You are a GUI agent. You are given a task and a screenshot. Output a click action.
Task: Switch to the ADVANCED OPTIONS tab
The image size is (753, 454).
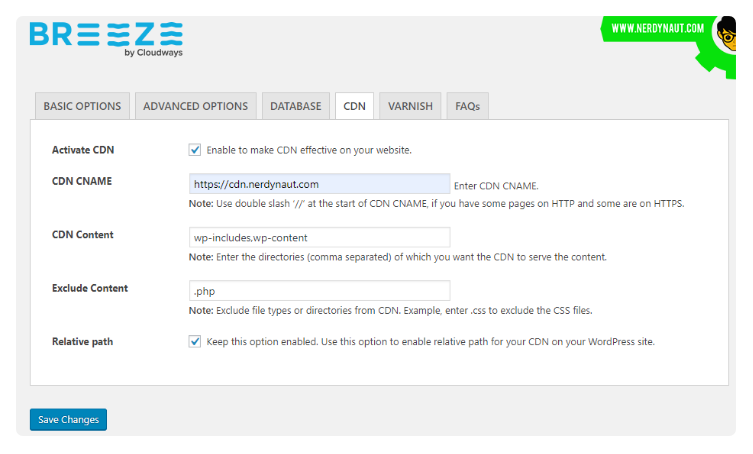[195, 106]
